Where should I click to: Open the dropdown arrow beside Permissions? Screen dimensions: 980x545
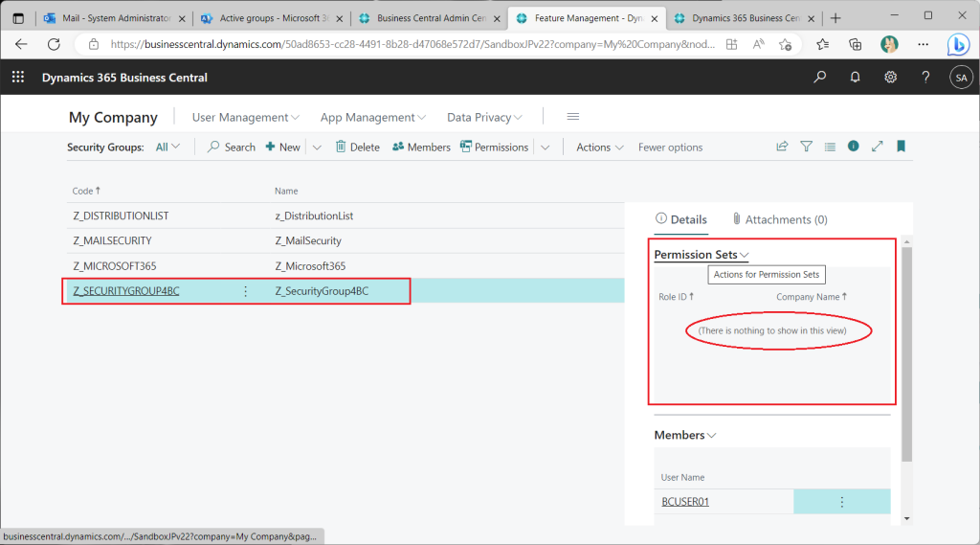[x=545, y=148]
